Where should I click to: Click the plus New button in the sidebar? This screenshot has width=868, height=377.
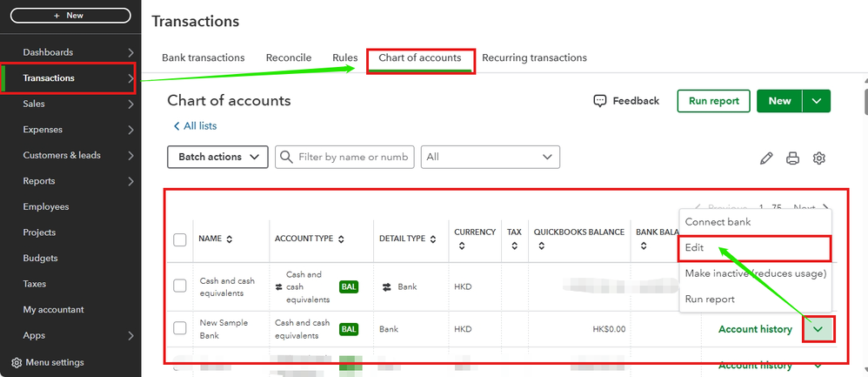70,16
